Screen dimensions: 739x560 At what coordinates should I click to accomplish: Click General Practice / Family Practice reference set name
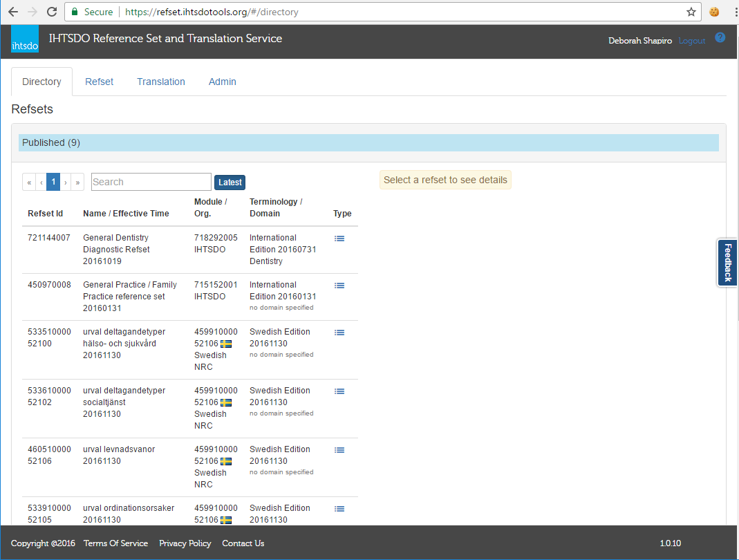pos(129,290)
